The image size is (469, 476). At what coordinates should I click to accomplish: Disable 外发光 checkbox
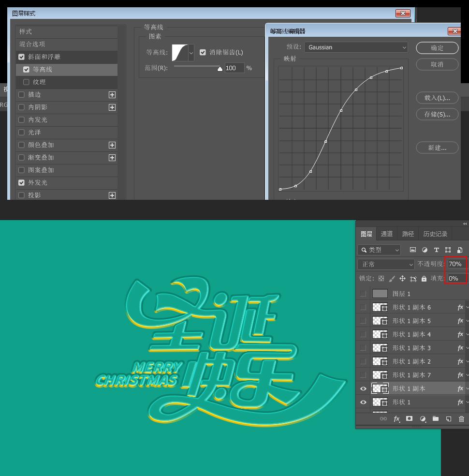pyautogui.click(x=21, y=183)
